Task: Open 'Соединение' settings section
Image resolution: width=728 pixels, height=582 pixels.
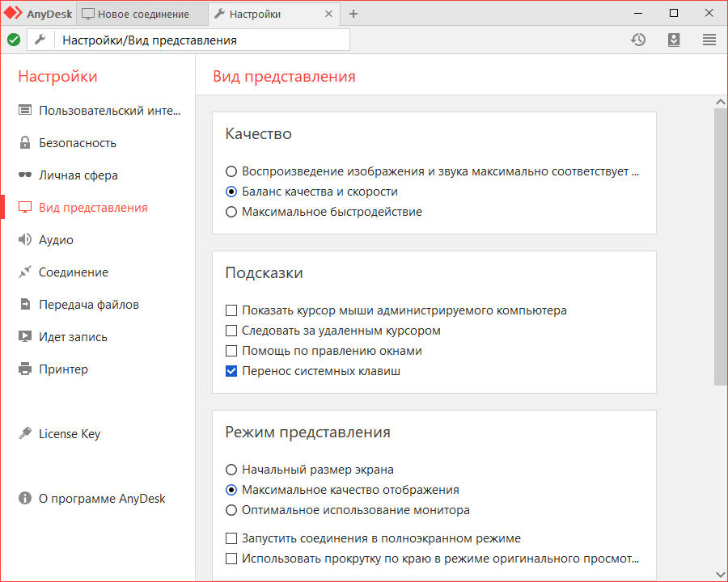Action: click(x=74, y=272)
